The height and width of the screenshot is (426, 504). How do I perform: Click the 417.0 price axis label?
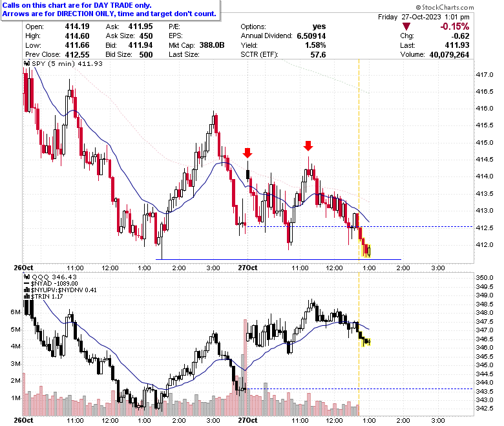pos(485,74)
